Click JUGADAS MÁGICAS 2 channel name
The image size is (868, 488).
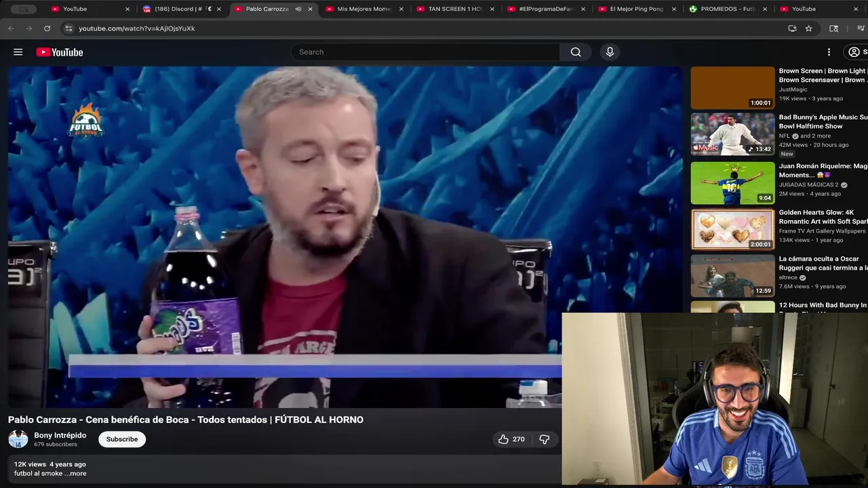coord(808,184)
